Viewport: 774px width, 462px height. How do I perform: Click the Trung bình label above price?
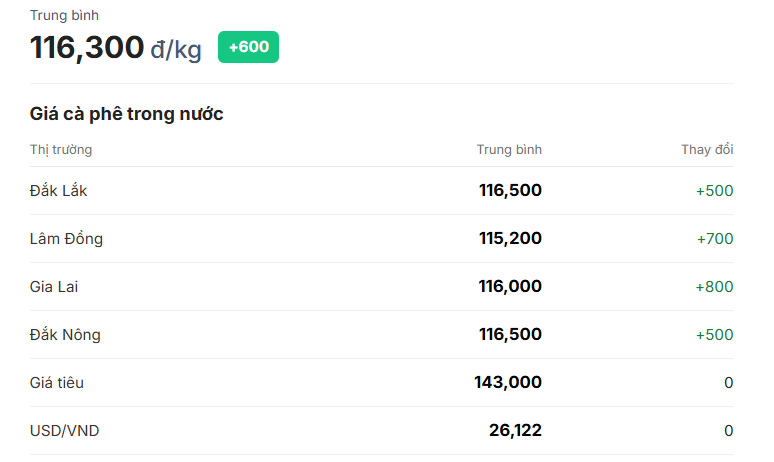tap(64, 16)
